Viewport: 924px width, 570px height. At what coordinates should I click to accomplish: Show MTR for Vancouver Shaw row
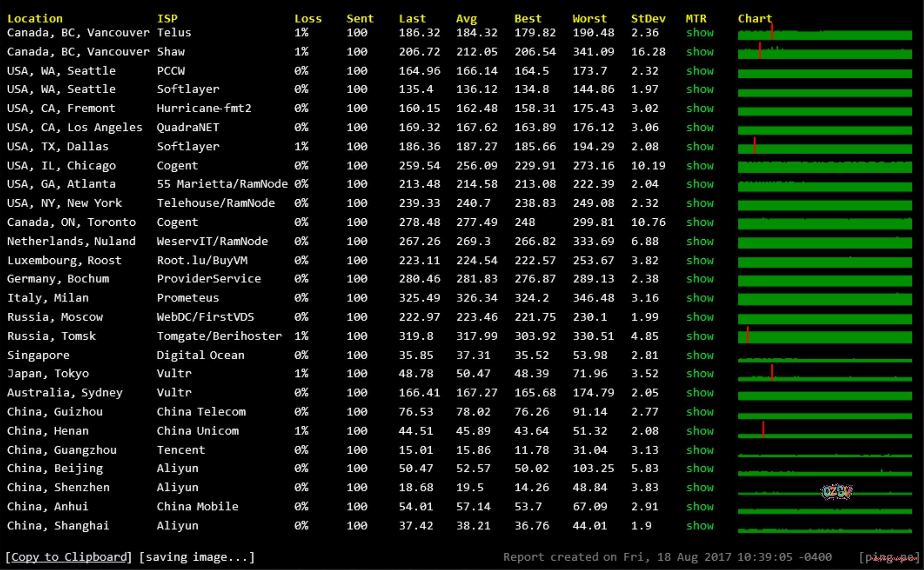(700, 52)
